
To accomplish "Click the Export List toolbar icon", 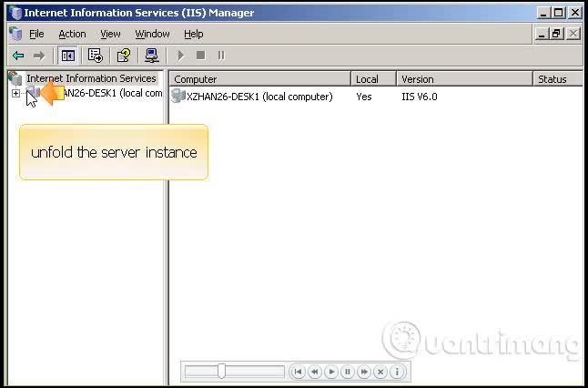I will (96, 56).
